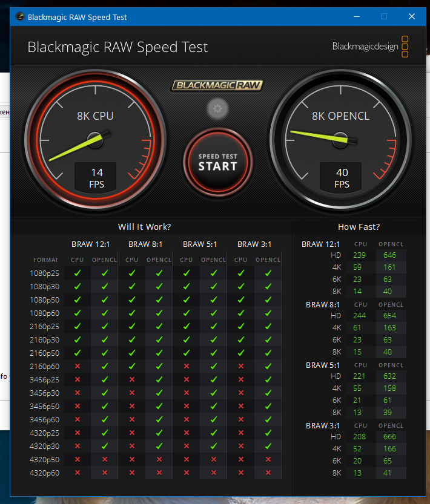Screen dimensions: 430x504
Task: Click the 3456p25 format row label
Action: (x=44, y=379)
